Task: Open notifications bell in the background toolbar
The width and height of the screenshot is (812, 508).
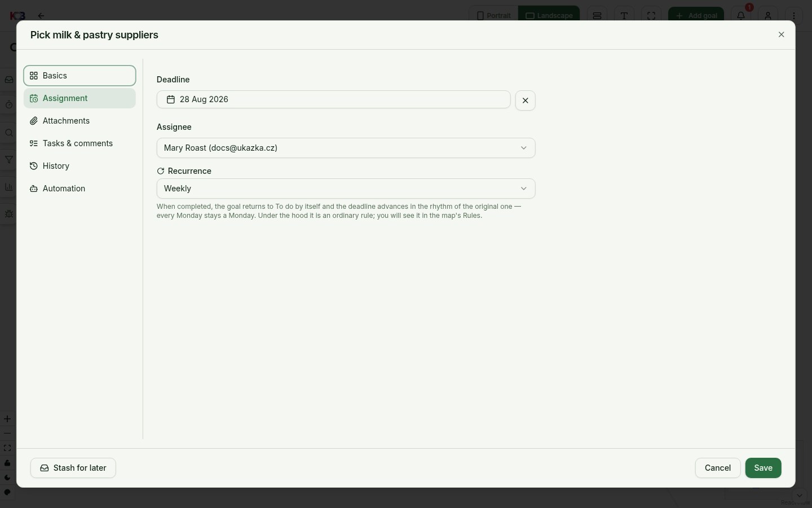Action: pos(741,15)
